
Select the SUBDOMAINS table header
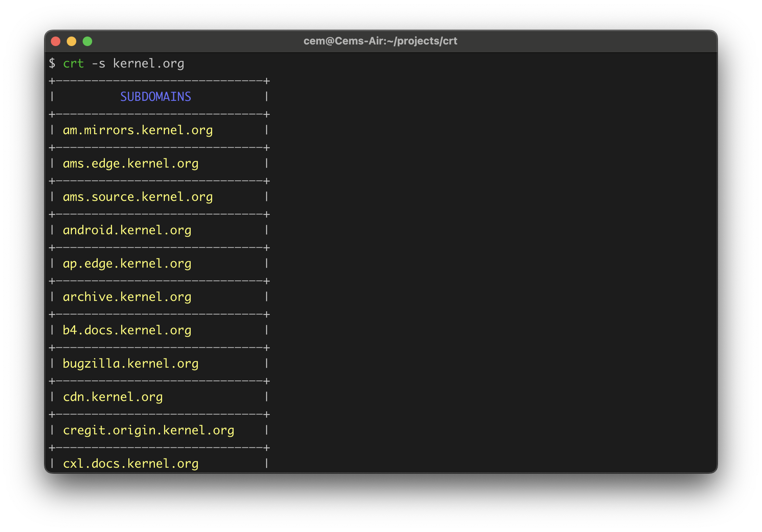[x=156, y=96]
